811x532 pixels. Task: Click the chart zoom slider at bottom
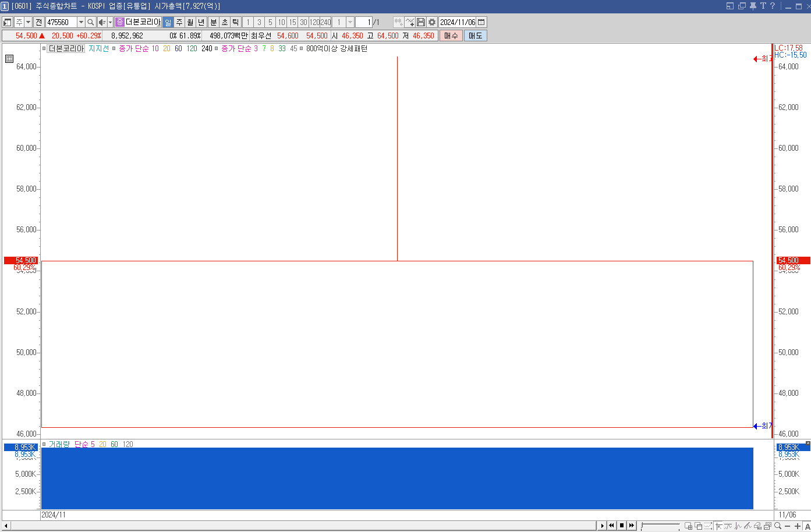point(660,526)
